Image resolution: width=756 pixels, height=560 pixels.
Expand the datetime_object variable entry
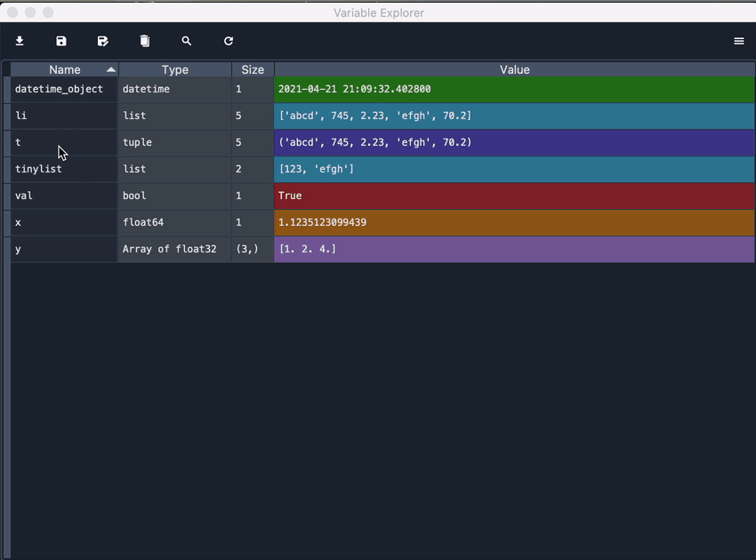pyautogui.click(x=59, y=89)
